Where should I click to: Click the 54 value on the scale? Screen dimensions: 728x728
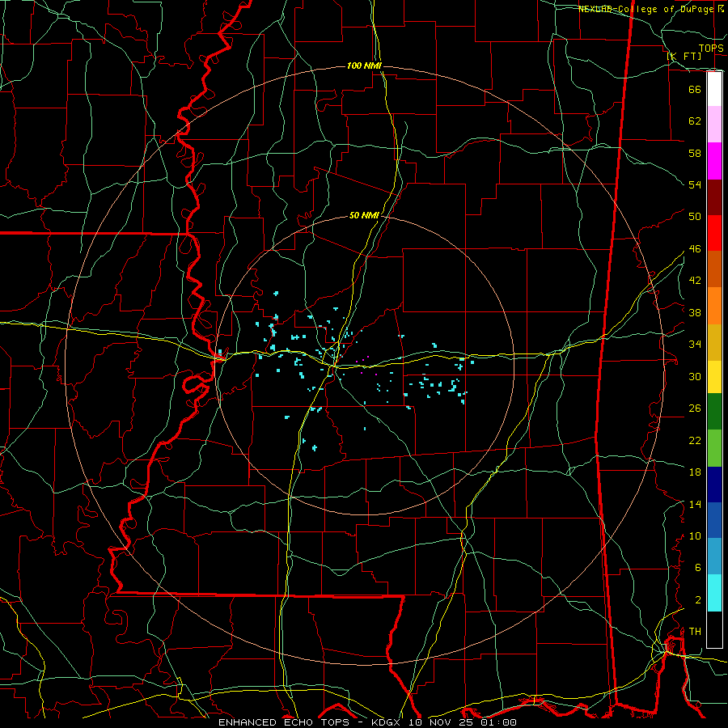point(695,184)
